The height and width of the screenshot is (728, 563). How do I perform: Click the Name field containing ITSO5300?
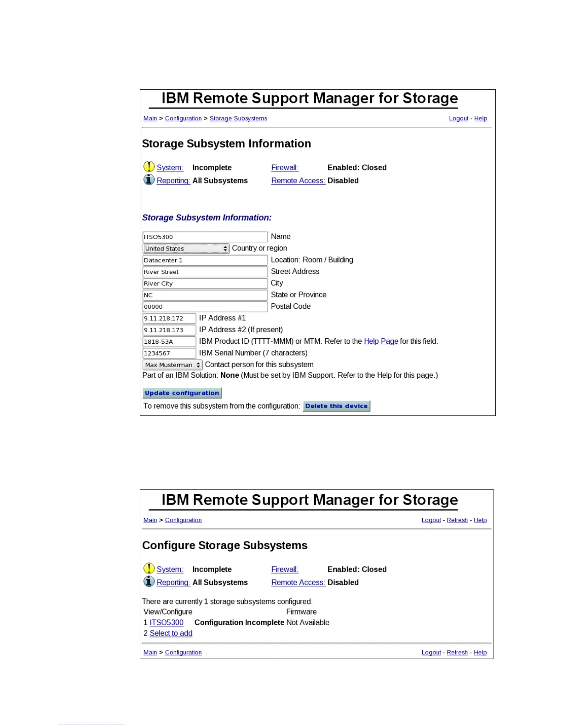coord(205,237)
